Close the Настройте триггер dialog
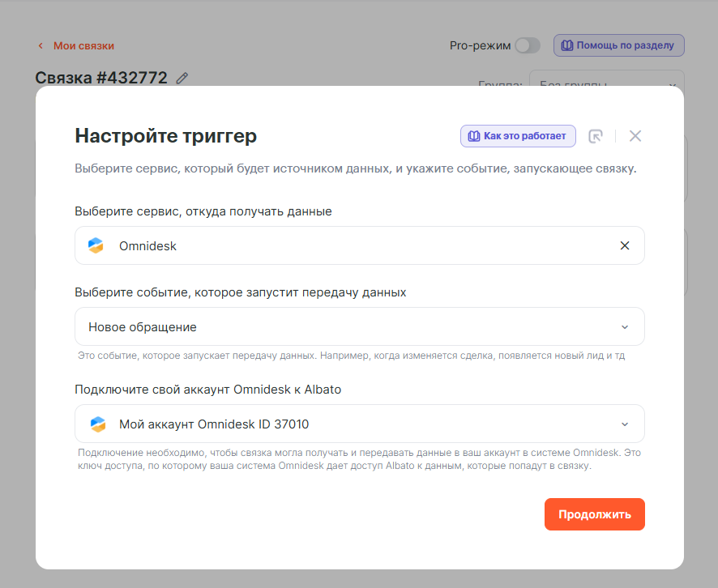718x588 pixels. [x=635, y=136]
